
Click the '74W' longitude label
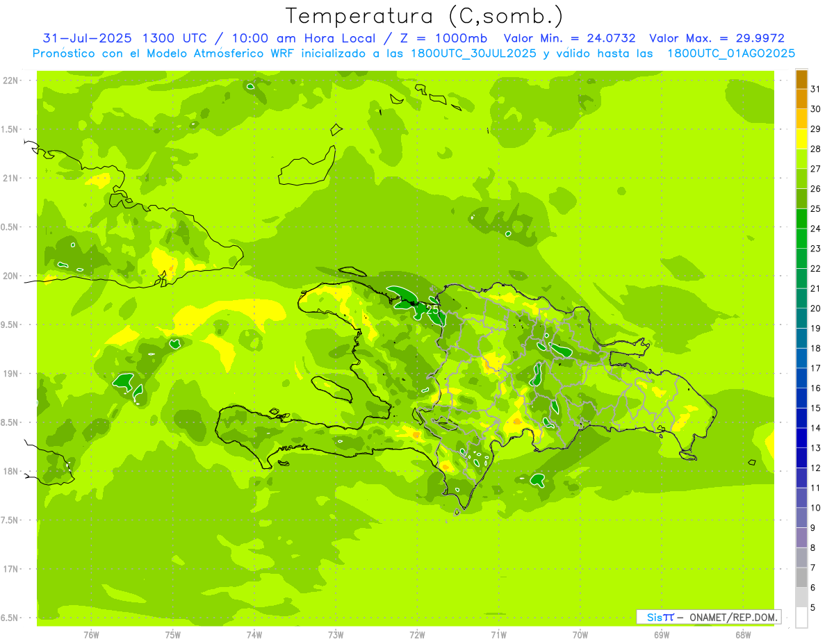(254, 635)
